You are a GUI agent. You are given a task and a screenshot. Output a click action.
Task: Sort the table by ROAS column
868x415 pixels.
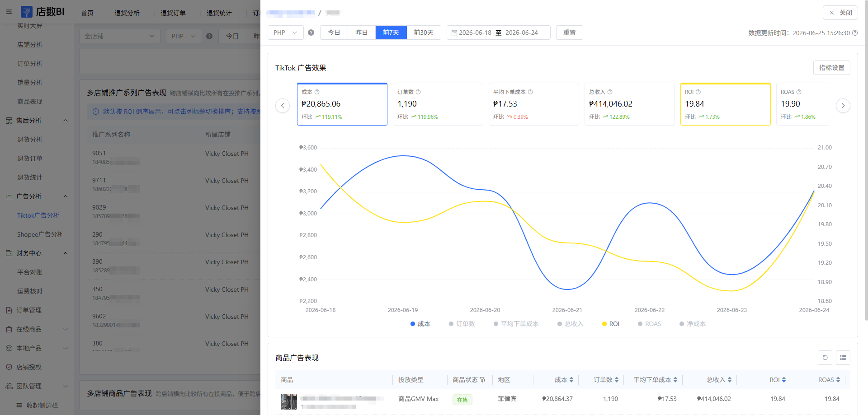pyautogui.click(x=838, y=380)
